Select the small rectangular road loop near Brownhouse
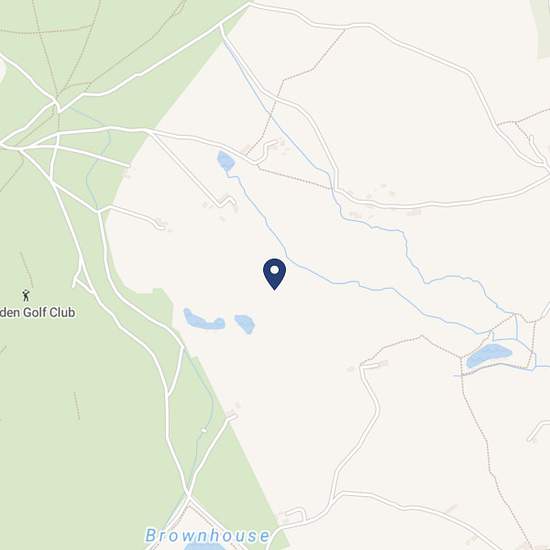 293,516
